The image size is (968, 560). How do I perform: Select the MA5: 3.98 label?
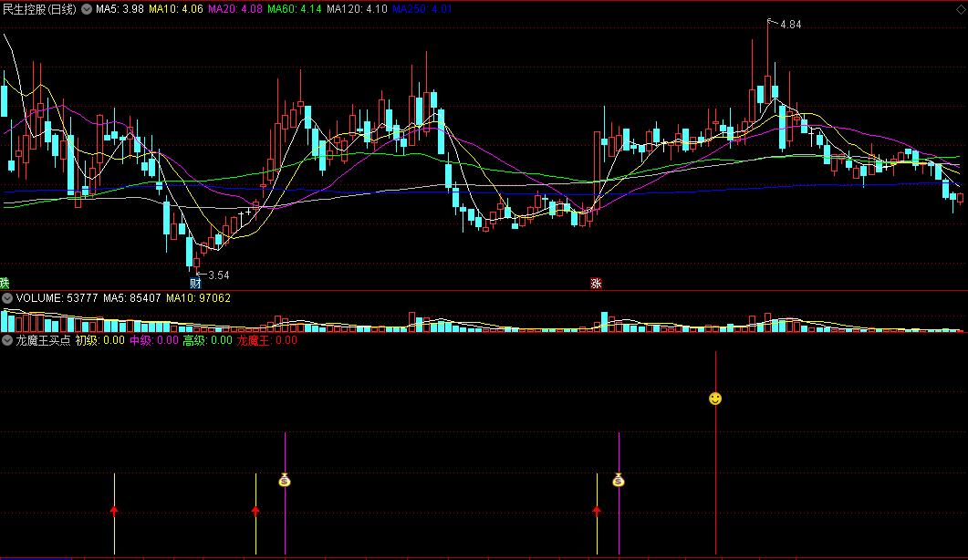[x=120, y=9]
